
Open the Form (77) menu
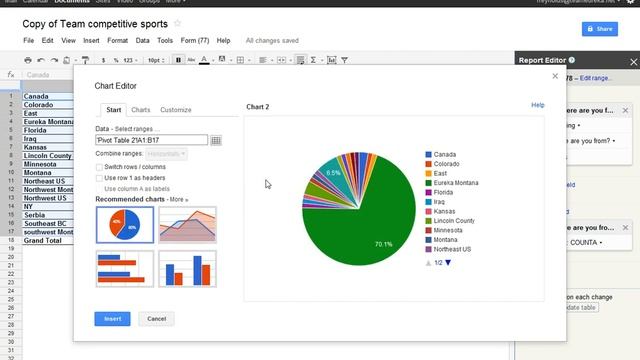click(195, 40)
